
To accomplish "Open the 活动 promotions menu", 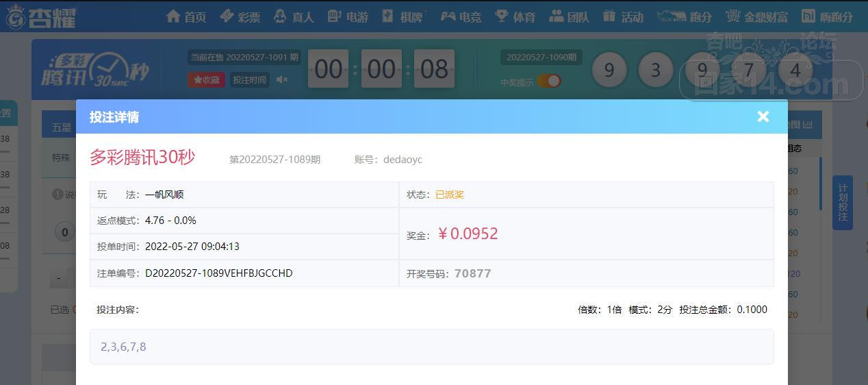I will pyautogui.click(x=623, y=16).
